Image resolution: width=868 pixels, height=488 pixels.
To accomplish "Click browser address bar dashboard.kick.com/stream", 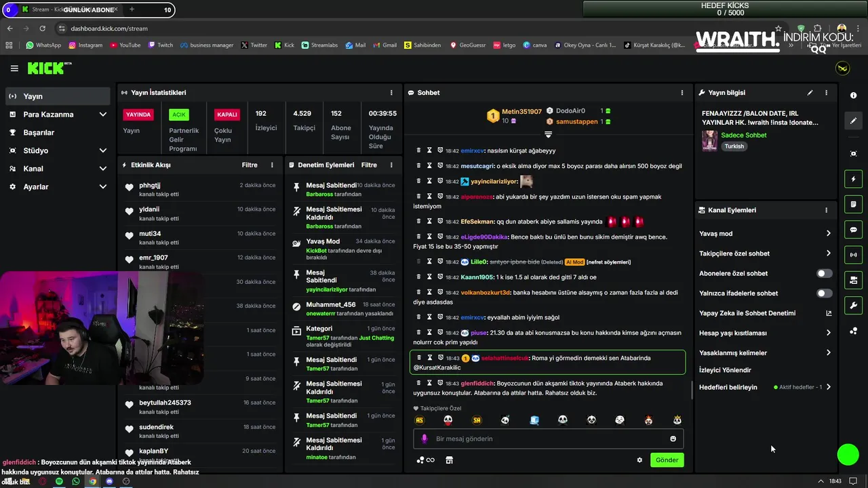I will tap(108, 28).
